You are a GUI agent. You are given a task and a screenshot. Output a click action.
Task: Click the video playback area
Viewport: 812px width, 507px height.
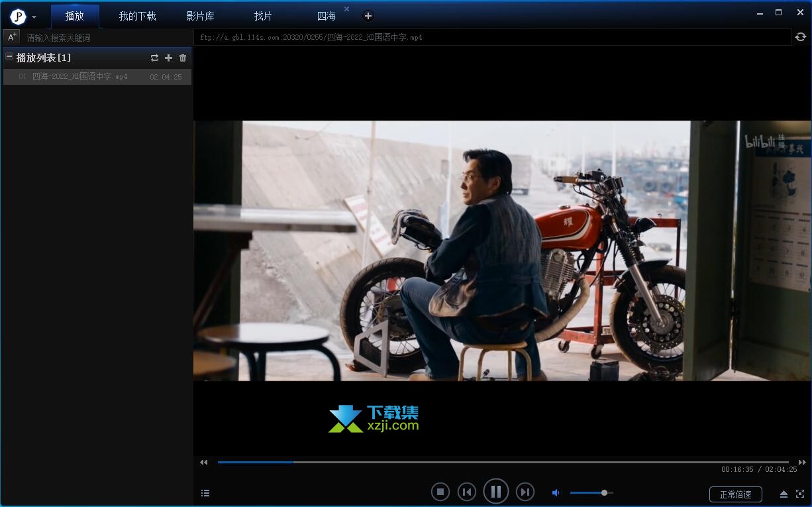pos(502,251)
